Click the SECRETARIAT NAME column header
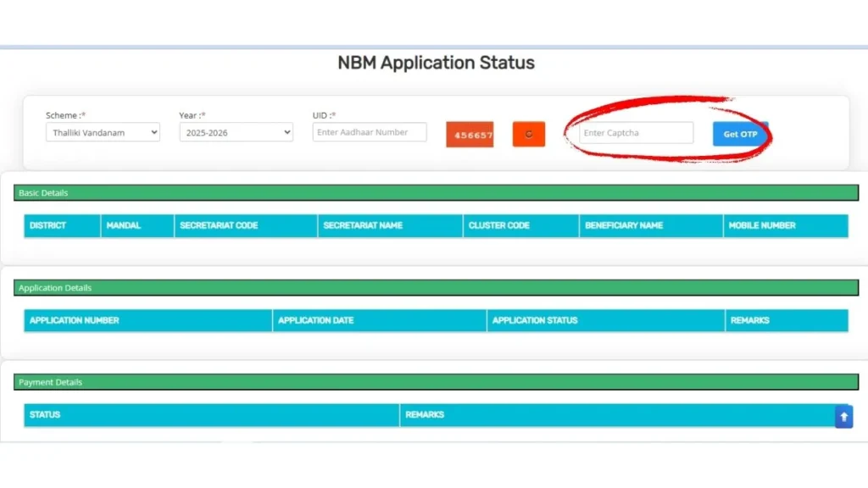Screen dimensions: 868x488 [390, 225]
